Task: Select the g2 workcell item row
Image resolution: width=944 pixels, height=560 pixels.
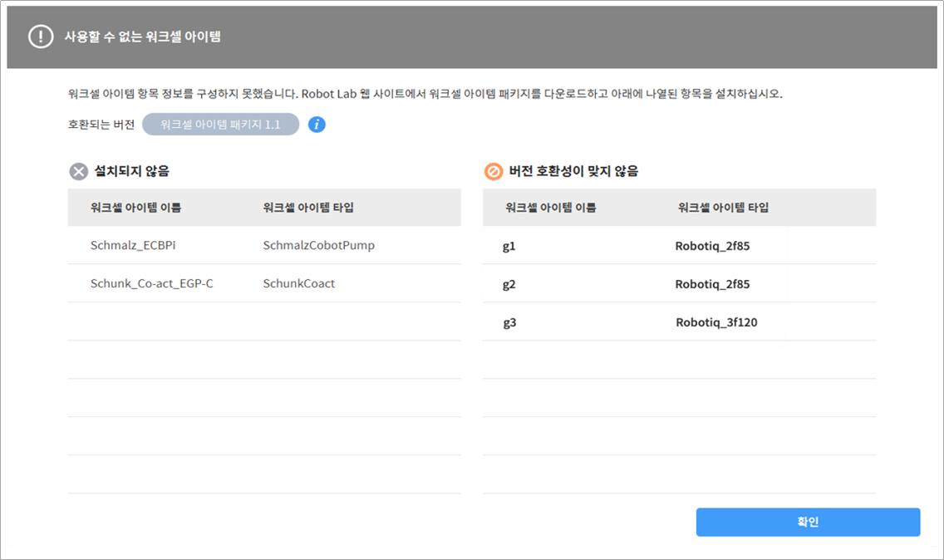Action: click(509, 284)
